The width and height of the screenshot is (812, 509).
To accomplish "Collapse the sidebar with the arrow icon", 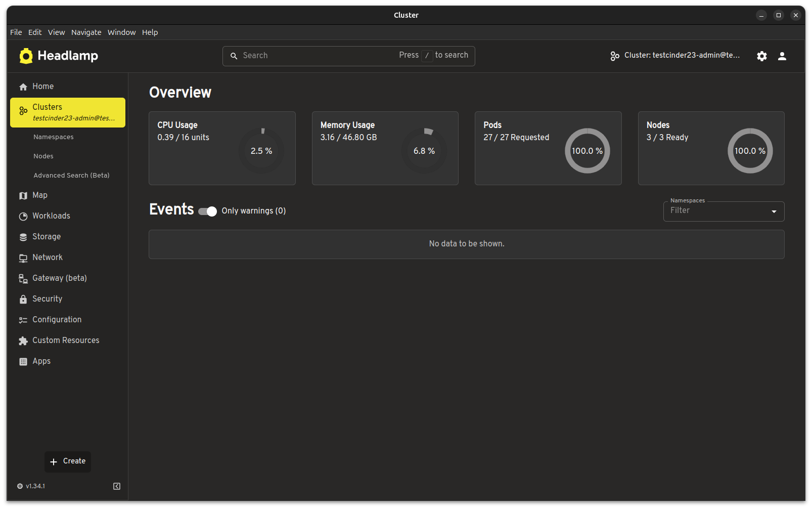I will 117,486.
